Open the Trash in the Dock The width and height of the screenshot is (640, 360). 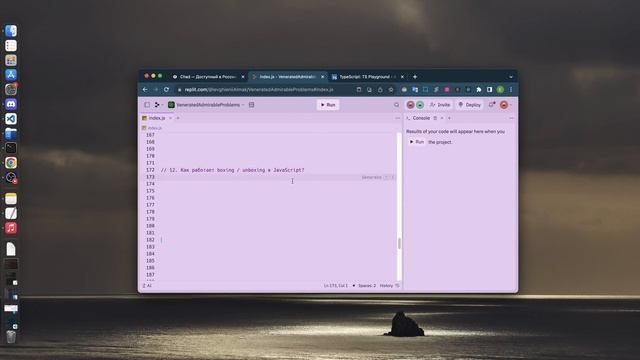[11, 336]
